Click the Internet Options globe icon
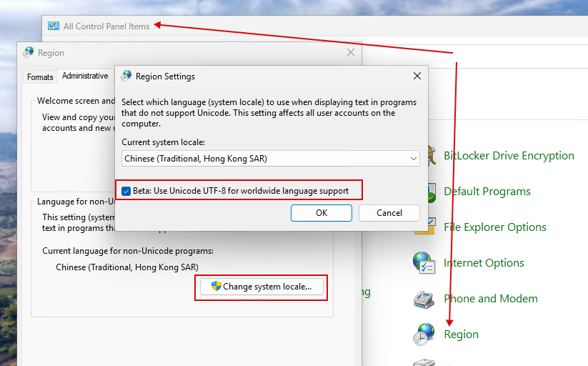 tap(424, 262)
